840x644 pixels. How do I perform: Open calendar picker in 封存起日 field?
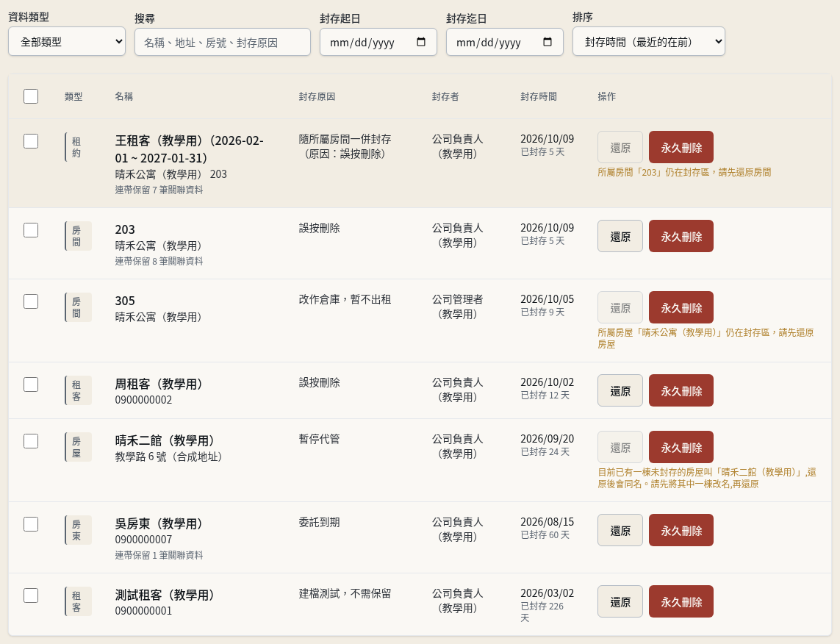421,42
